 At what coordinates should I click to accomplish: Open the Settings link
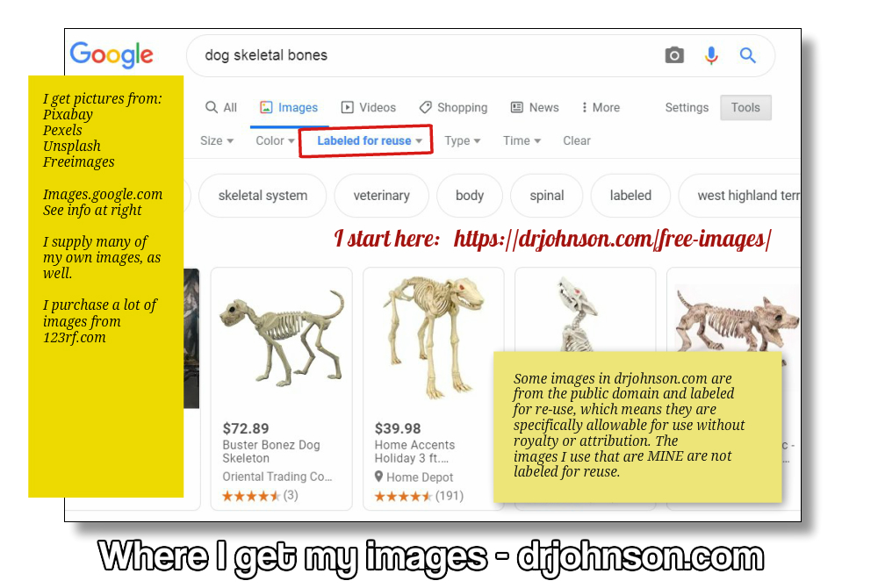(x=687, y=107)
